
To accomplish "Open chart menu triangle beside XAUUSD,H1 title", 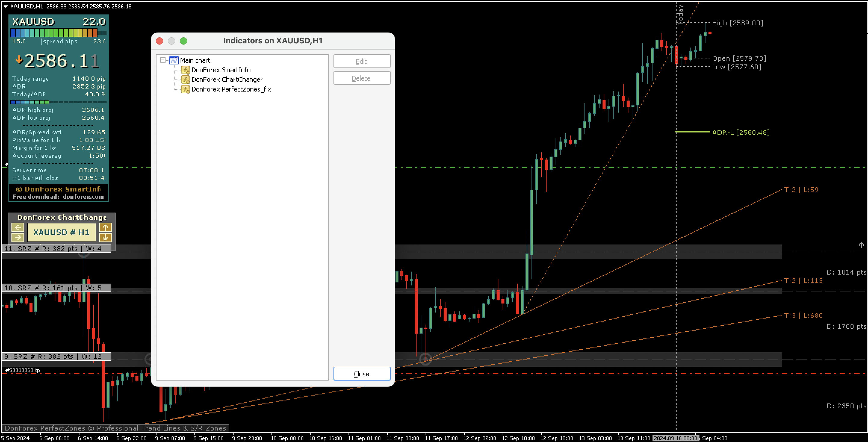I will click(x=5, y=6).
